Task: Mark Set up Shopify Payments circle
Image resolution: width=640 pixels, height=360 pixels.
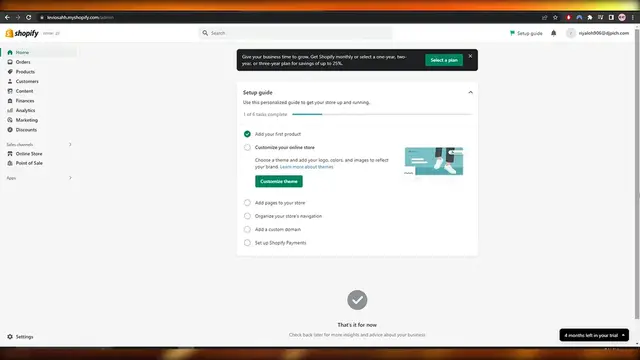Action: click(247, 243)
